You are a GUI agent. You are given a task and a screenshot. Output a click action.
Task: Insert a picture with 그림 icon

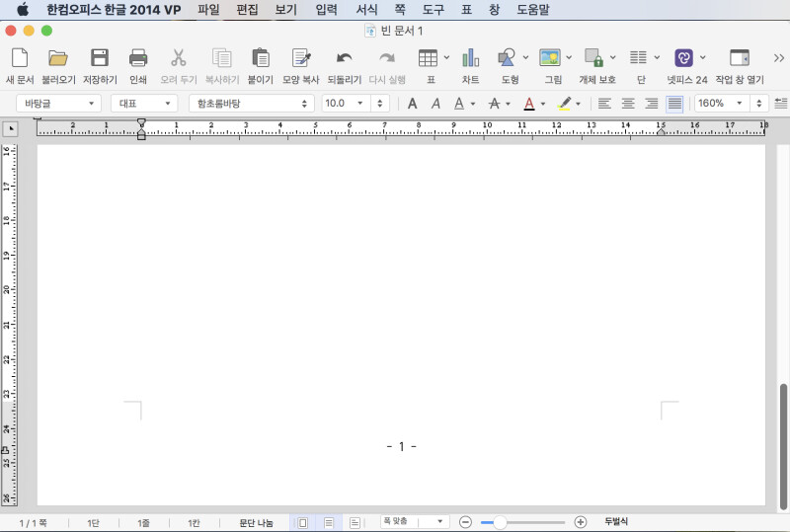point(550,58)
